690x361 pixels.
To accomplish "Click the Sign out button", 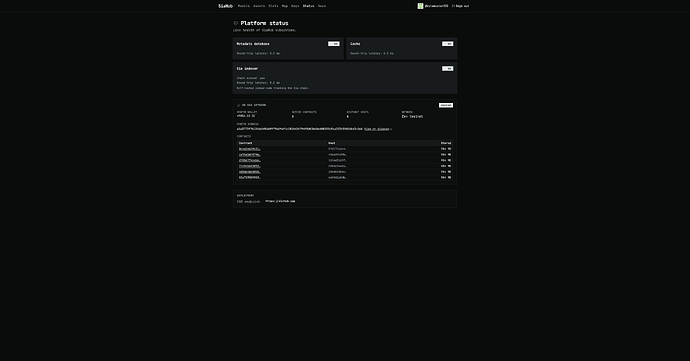I will (460, 6).
